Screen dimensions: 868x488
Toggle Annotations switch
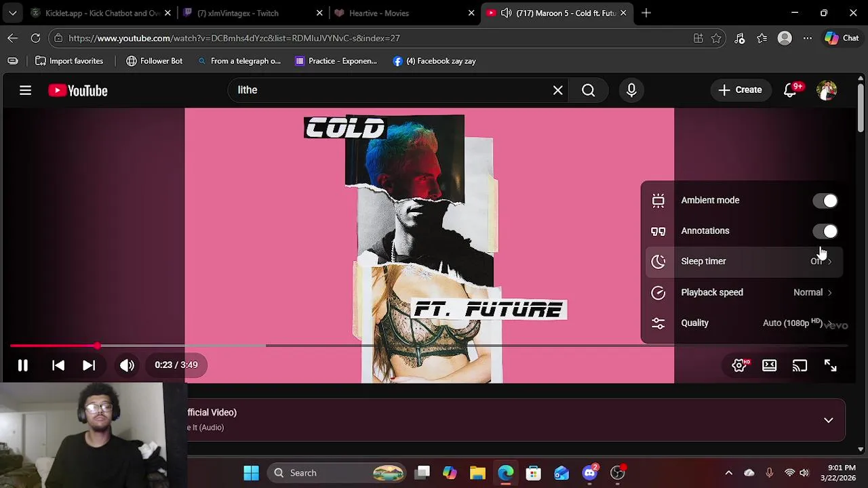point(825,231)
